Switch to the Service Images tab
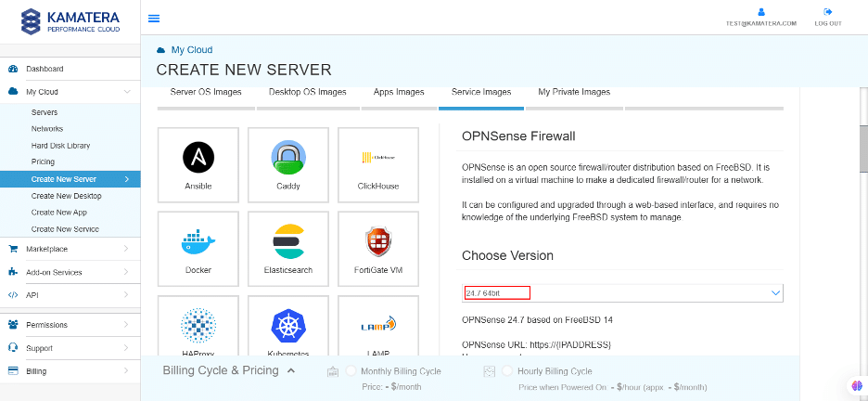 [x=481, y=93]
